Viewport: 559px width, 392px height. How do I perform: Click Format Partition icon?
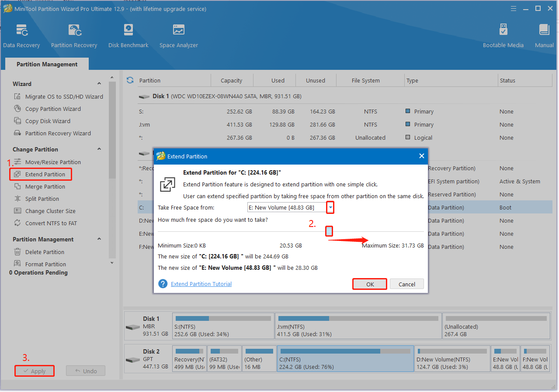pos(17,264)
